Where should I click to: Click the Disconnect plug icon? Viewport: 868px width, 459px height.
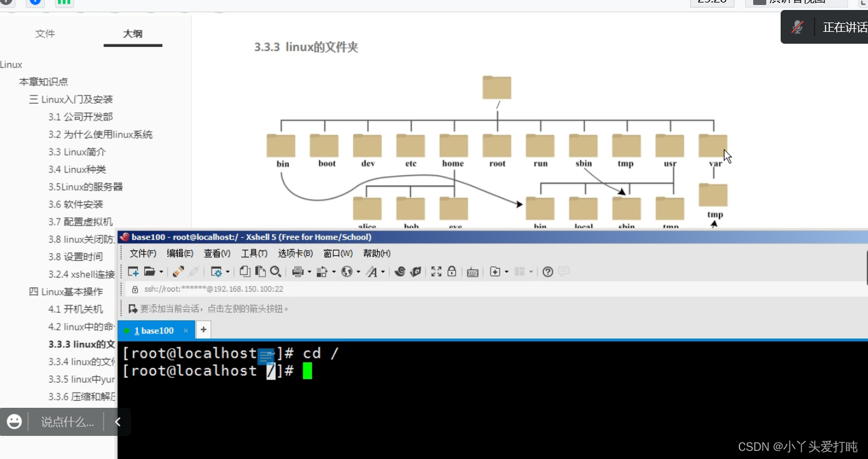pyautogui.click(x=178, y=272)
